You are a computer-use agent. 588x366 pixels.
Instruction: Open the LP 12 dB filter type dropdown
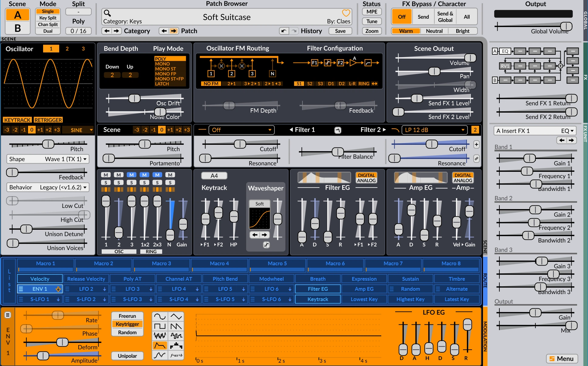(434, 130)
